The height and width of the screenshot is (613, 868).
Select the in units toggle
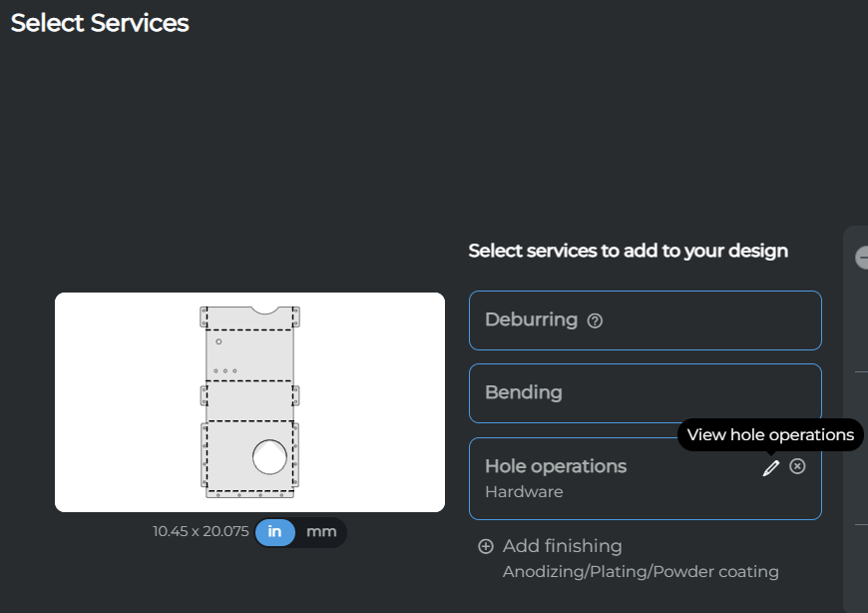[275, 532]
